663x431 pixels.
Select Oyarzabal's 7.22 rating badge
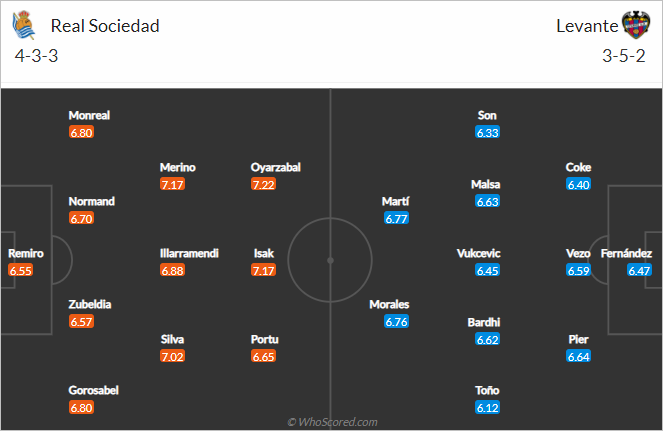263,184
